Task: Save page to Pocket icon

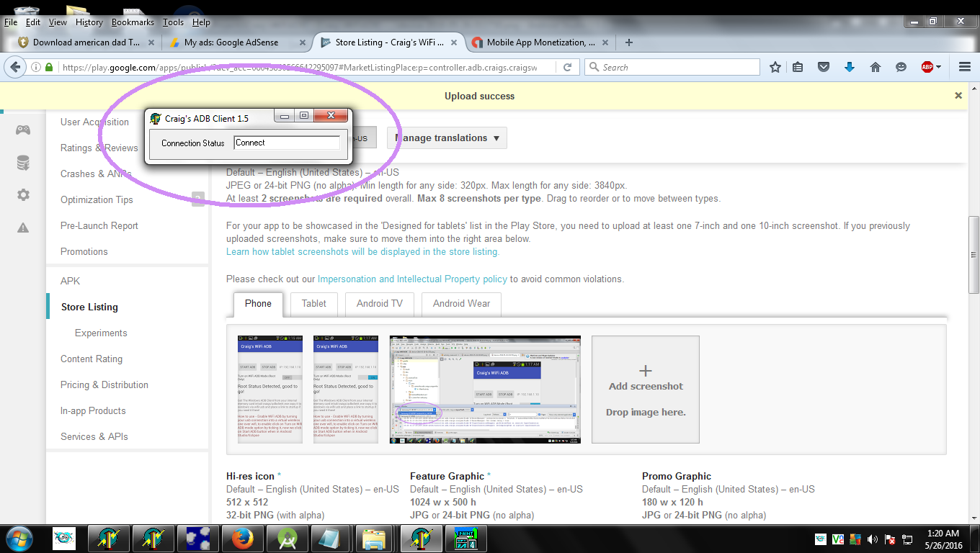Action: click(824, 67)
